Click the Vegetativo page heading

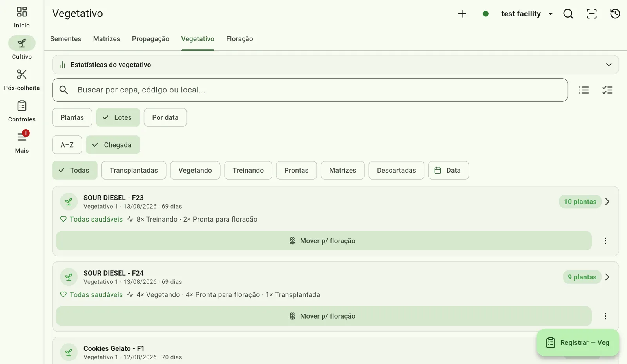point(78,13)
